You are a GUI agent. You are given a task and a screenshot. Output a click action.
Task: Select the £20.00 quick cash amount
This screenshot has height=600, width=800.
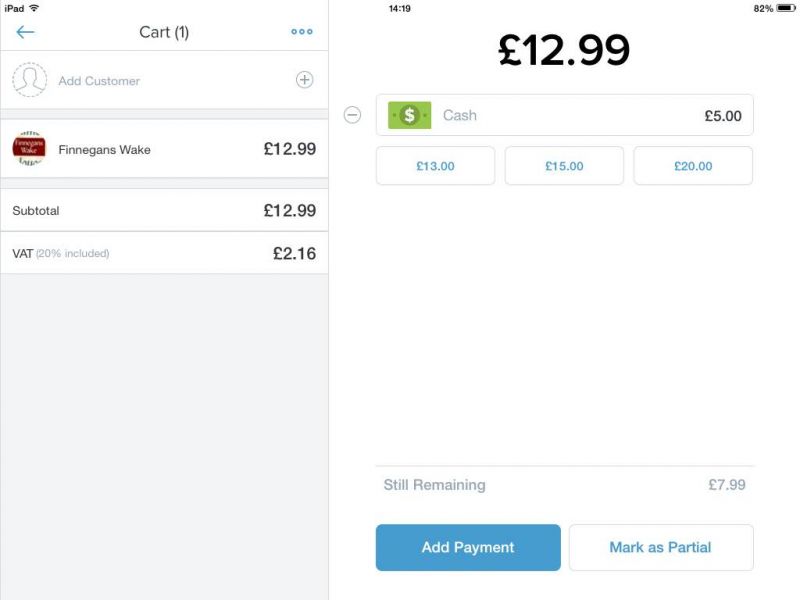point(693,166)
